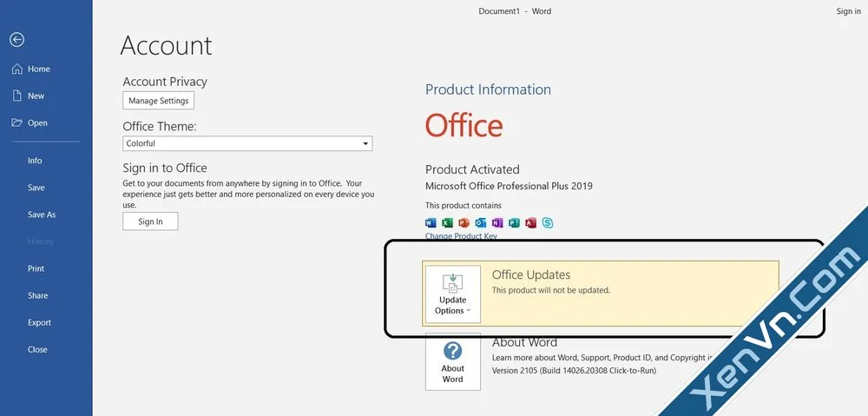
Task: Click the back arrow to return to document
Action: click(16, 40)
